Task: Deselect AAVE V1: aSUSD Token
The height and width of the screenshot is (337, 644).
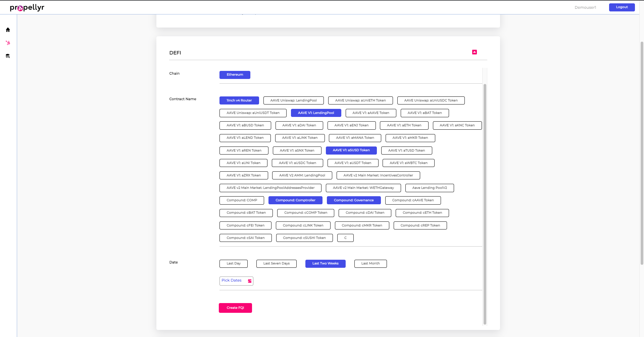Action: tap(351, 151)
